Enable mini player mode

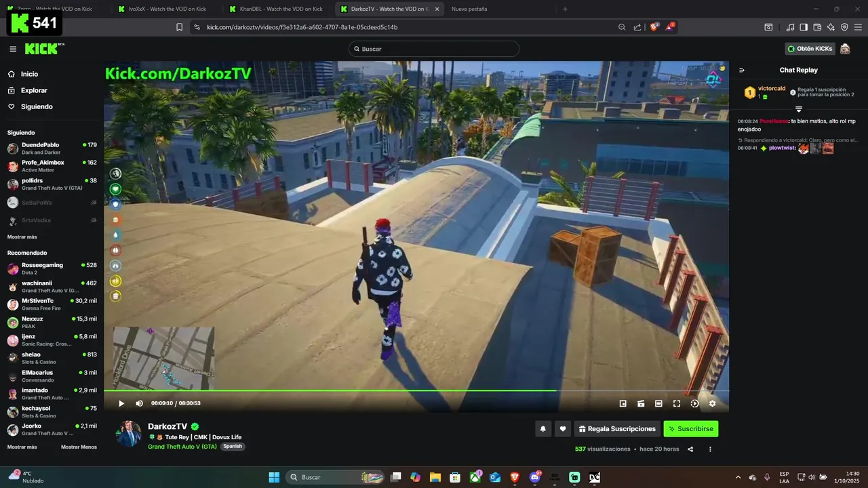(x=623, y=403)
